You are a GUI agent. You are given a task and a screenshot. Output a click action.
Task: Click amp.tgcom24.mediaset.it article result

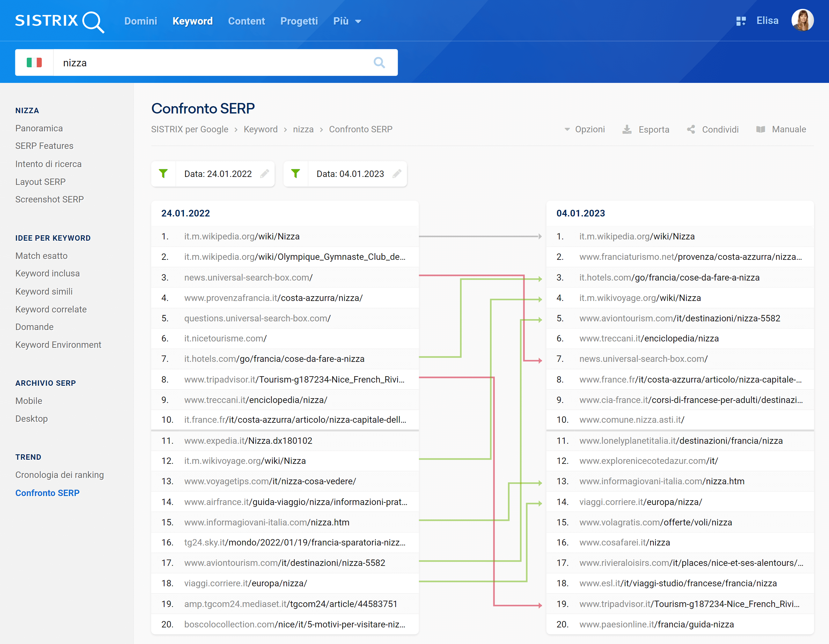click(x=291, y=604)
